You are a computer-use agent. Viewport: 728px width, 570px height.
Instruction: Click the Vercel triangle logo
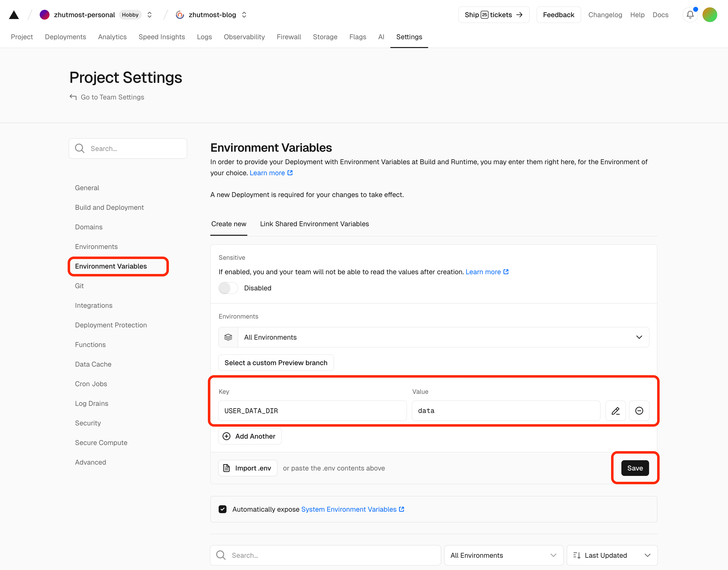[14, 15]
